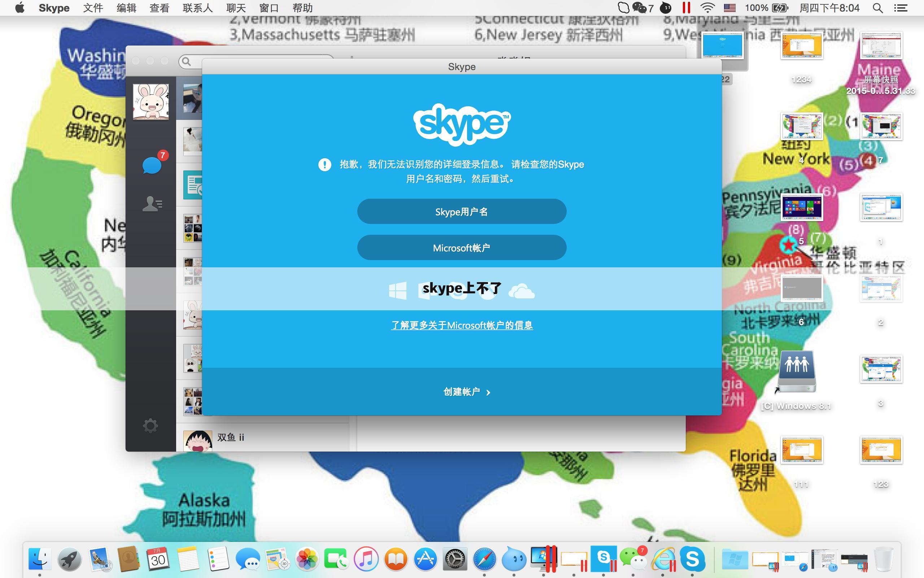This screenshot has width=924, height=578.
Task: Select the 双鱼 ii conversation row
Action: tap(263, 438)
